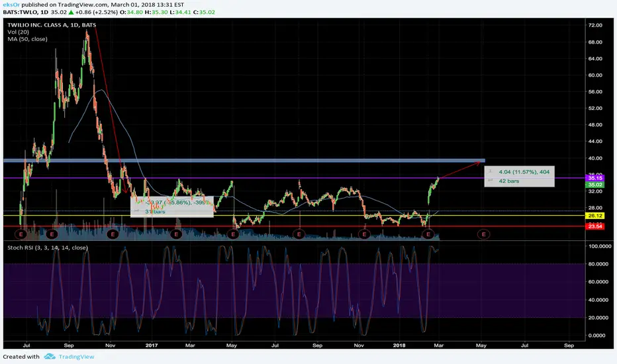
Task: Click the BATS:TWLO, 1D symbol text in header
Action: point(26,12)
